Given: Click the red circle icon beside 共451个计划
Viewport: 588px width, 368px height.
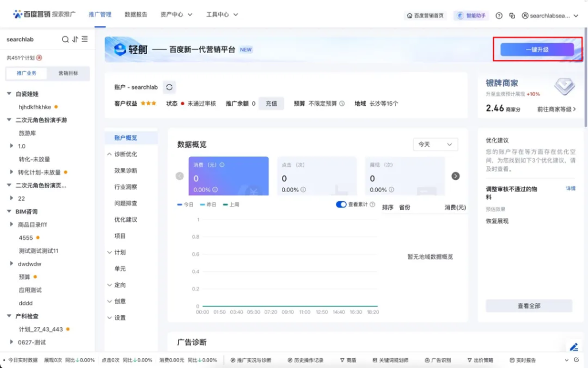Looking at the screenshot, I should point(39,58).
